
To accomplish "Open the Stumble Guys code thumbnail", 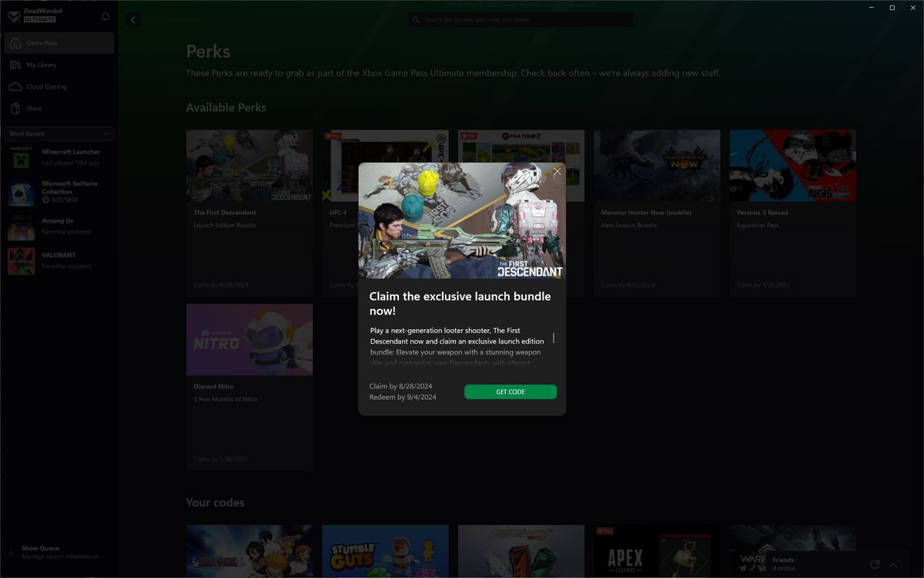I will (385, 551).
